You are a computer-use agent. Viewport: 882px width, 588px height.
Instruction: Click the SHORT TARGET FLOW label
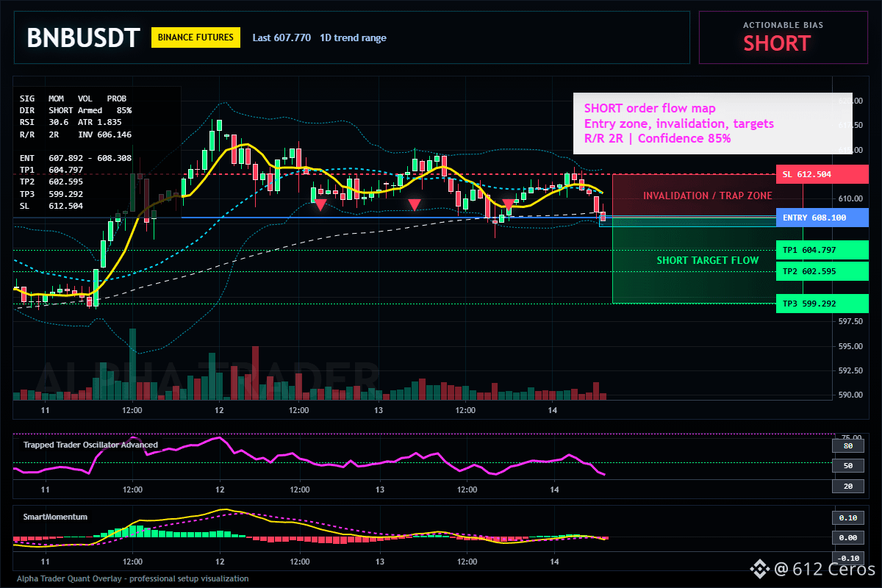click(708, 260)
